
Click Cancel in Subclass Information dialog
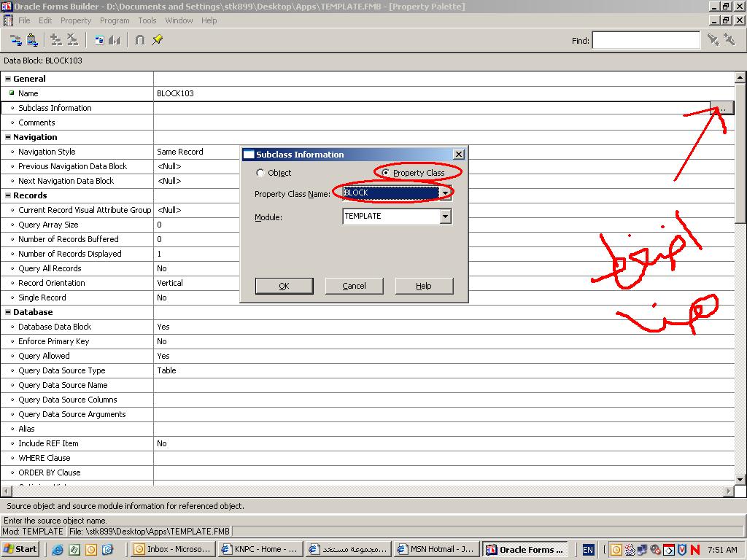(x=354, y=286)
